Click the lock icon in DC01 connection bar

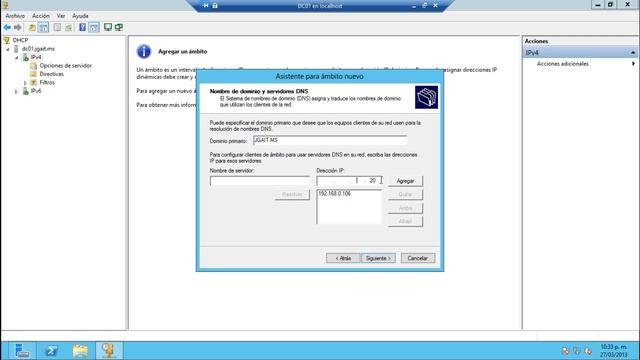tap(215, 6)
